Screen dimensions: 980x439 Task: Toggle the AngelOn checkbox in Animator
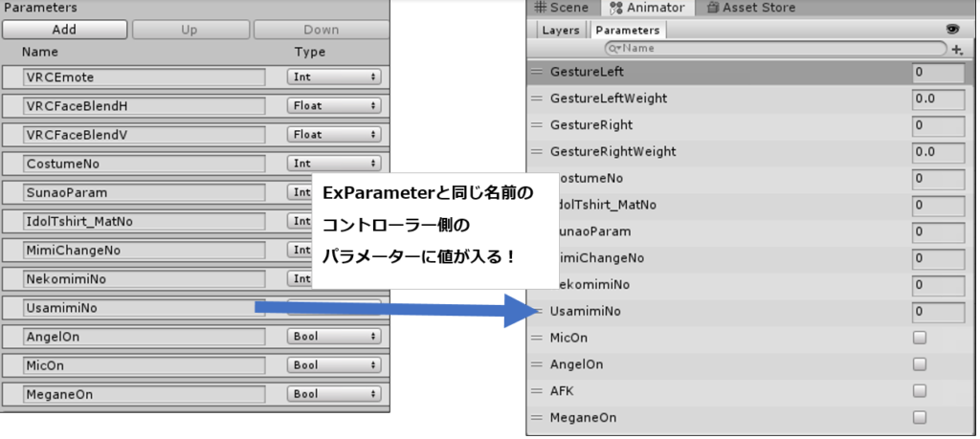point(920,364)
